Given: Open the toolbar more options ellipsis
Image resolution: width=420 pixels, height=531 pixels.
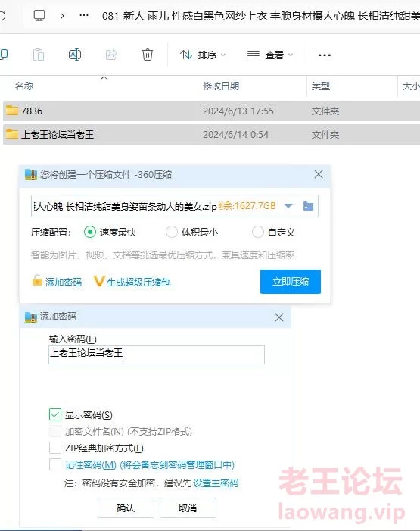Looking at the screenshot, I should pyautogui.click(x=324, y=55).
